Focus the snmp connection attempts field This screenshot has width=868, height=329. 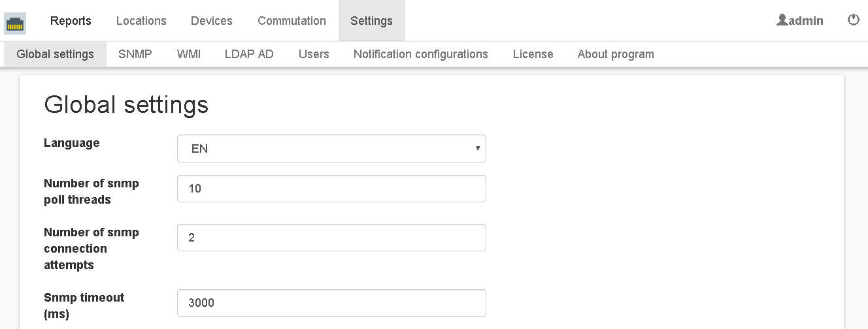(x=331, y=238)
